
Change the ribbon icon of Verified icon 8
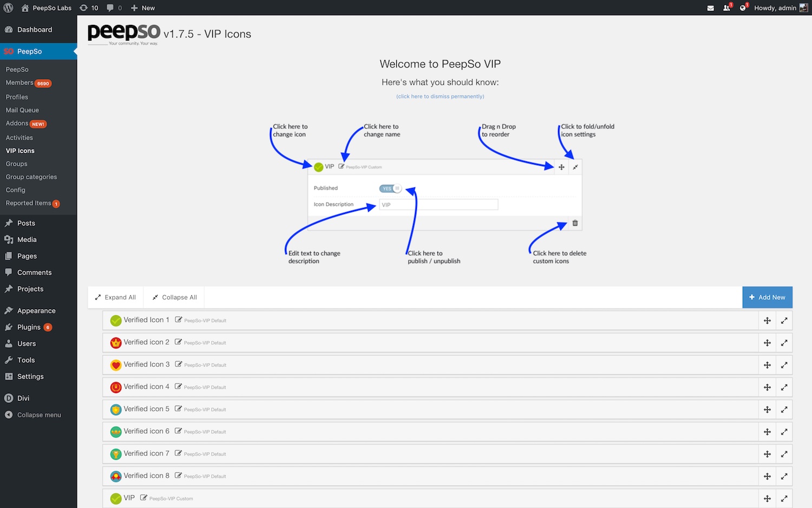116,476
